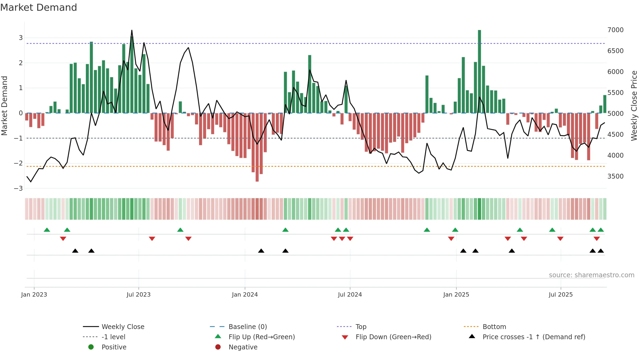
Task: Toggle the Top legend entry
Action: click(352, 327)
